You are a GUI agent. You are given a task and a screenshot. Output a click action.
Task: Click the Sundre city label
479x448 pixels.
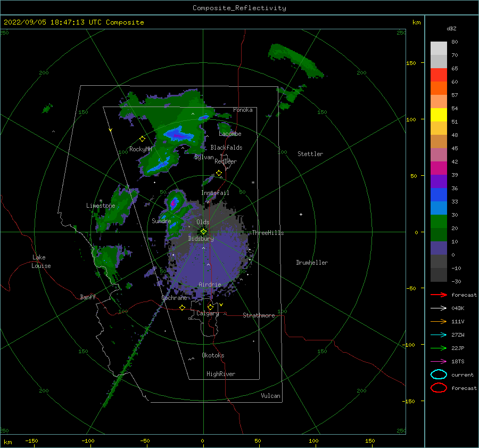pos(161,221)
